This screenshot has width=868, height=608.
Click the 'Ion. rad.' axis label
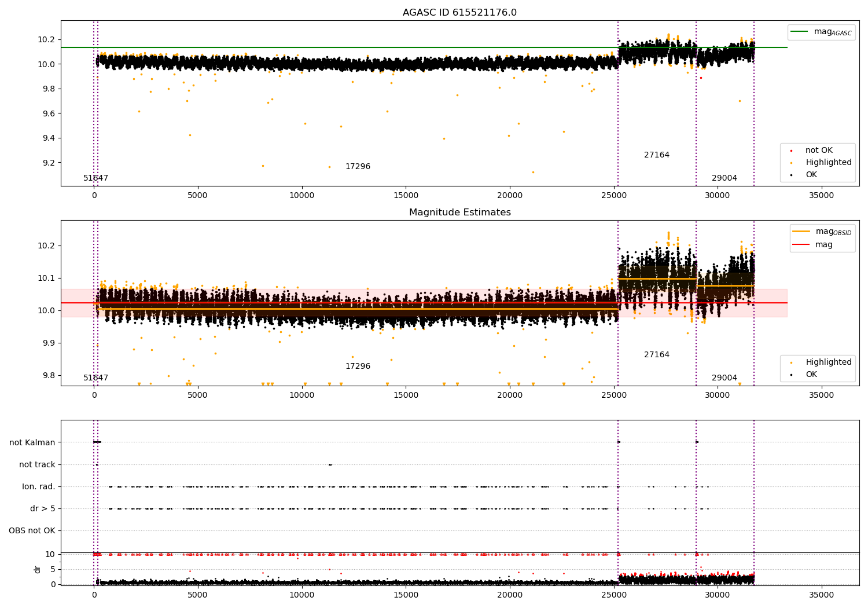point(39,487)
